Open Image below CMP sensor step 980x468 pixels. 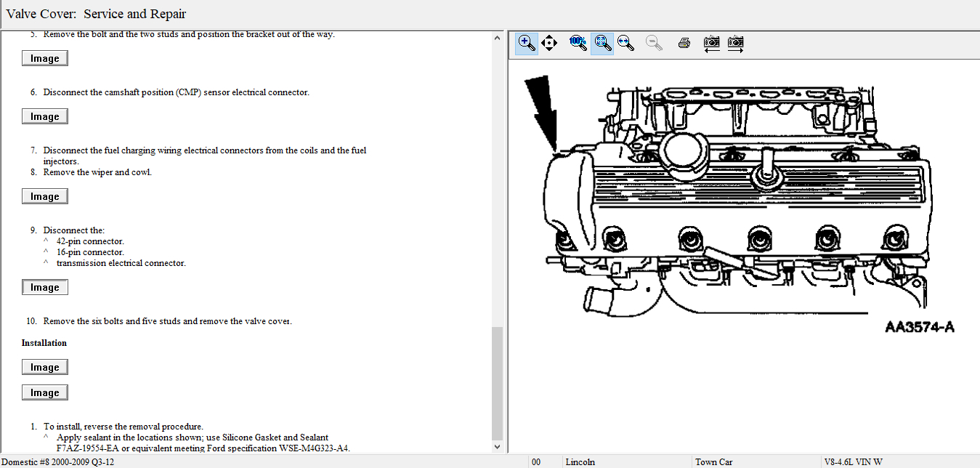pos(45,117)
